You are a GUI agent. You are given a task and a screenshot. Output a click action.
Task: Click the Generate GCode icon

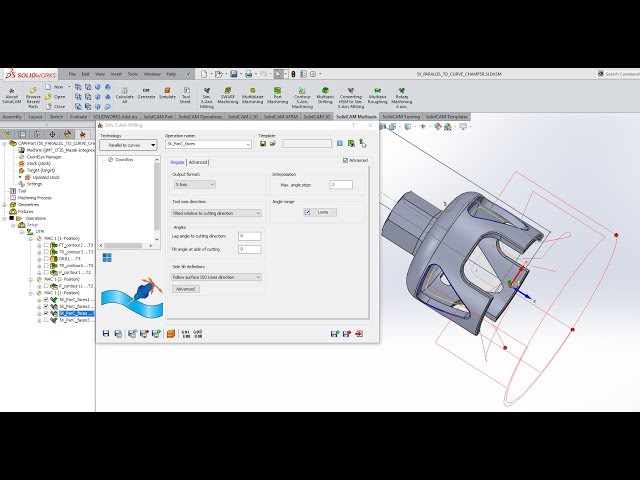(146, 93)
